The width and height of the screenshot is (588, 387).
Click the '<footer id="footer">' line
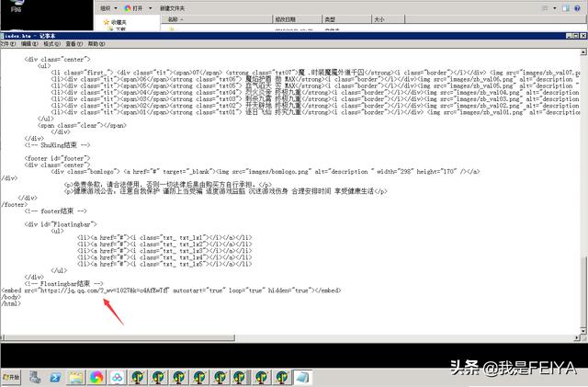point(57,158)
